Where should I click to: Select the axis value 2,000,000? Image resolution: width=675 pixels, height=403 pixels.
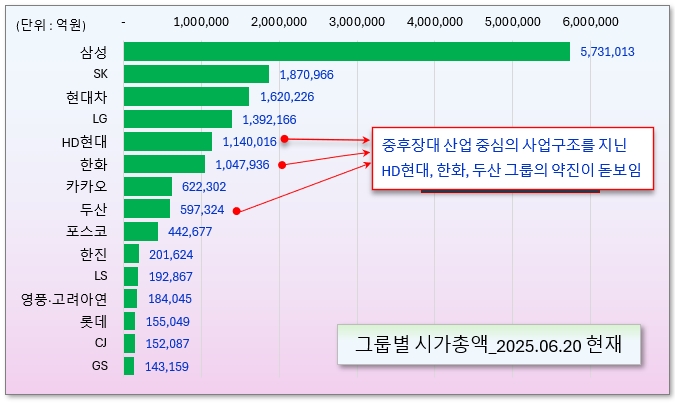coord(279,22)
